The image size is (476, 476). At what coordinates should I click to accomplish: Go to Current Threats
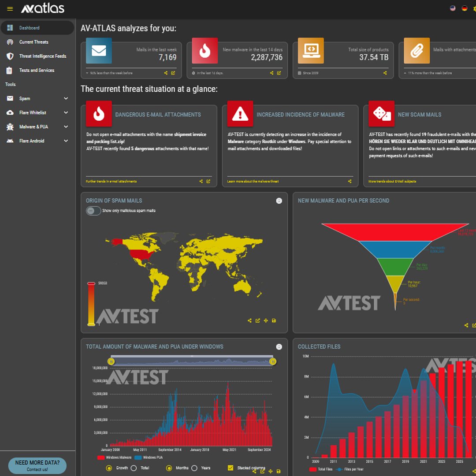(37, 42)
